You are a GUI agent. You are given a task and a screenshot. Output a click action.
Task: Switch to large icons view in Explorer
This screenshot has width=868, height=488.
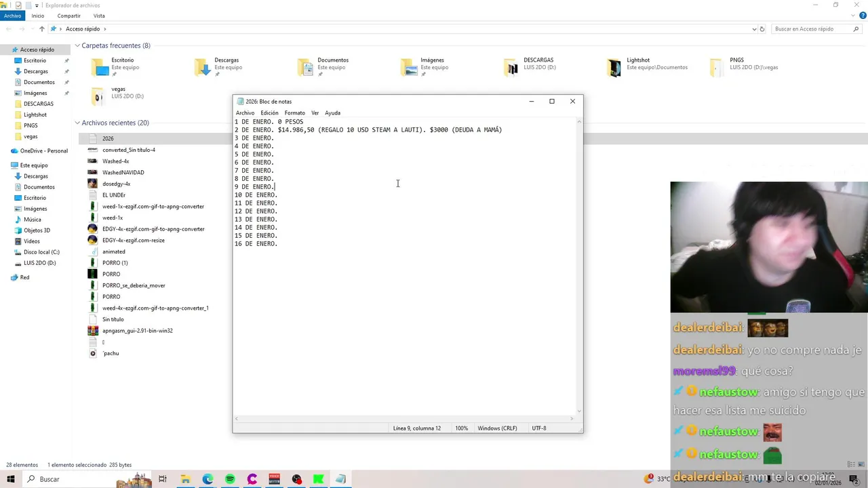(861, 464)
